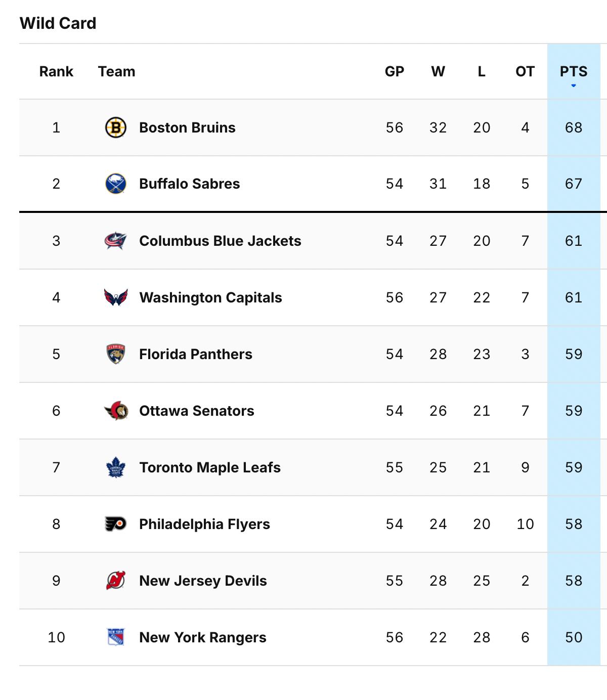
Task: Click the highlighted PTS column header
Action: (574, 71)
